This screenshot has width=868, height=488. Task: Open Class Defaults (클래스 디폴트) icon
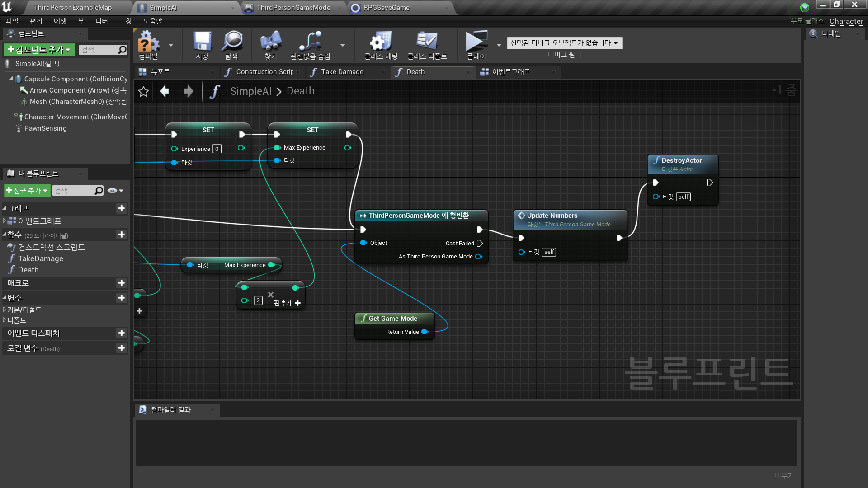click(427, 42)
